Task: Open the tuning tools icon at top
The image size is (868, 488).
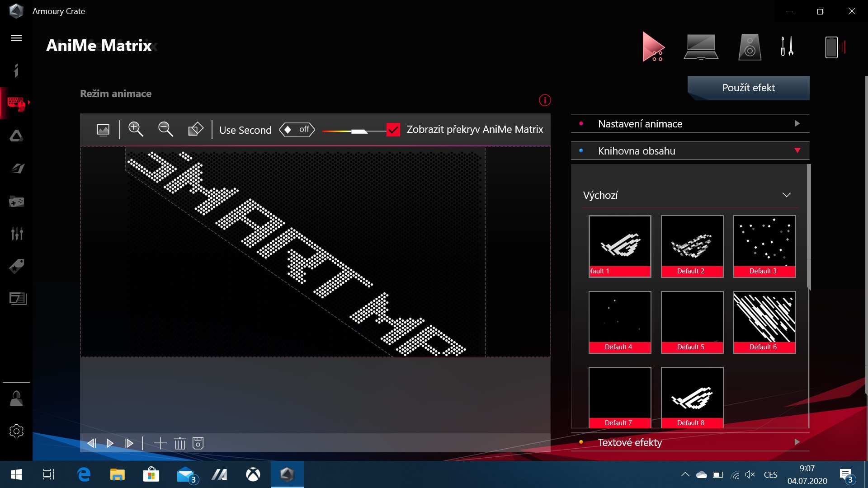Action: click(787, 47)
